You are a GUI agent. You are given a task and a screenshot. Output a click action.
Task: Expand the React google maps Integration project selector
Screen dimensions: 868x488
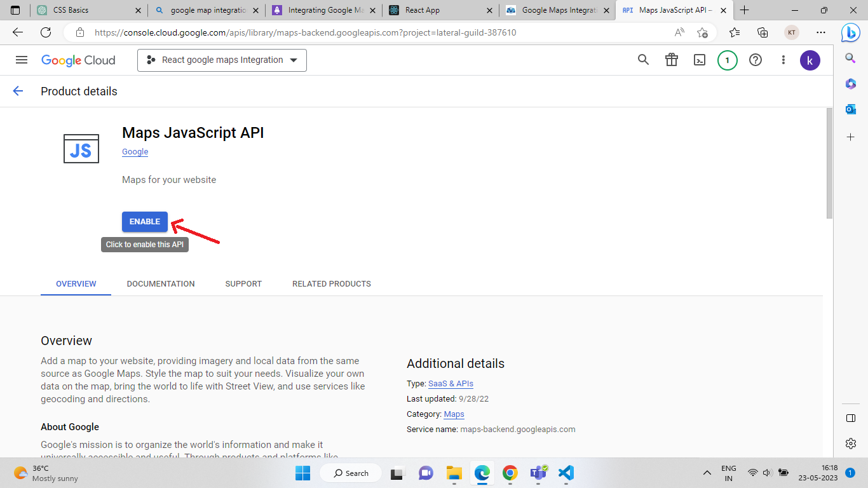click(222, 60)
